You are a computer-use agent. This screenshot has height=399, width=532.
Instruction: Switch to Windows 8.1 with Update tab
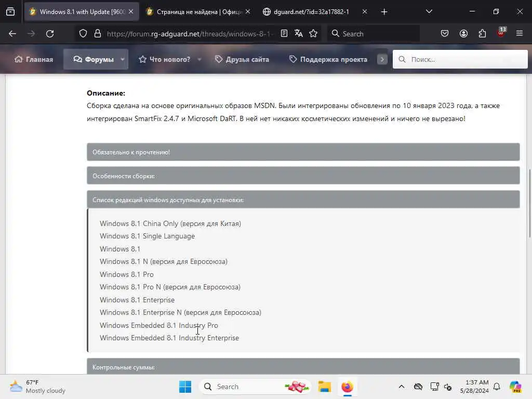point(82,12)
